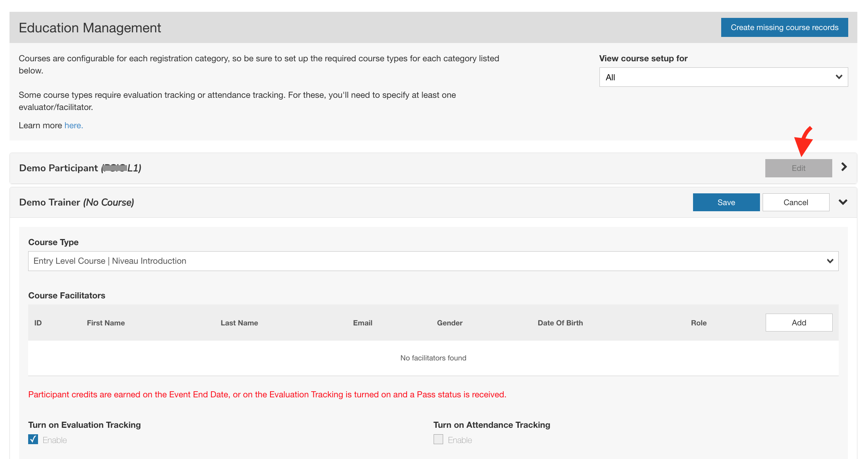868x459 pixels.
Task: Click the Edit button on Demo Participant
Action: 798,168
